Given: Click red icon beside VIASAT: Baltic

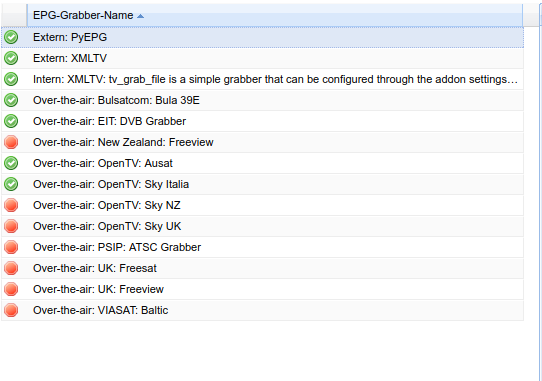Looking at the screenshot, I should (x=11, y=310).
